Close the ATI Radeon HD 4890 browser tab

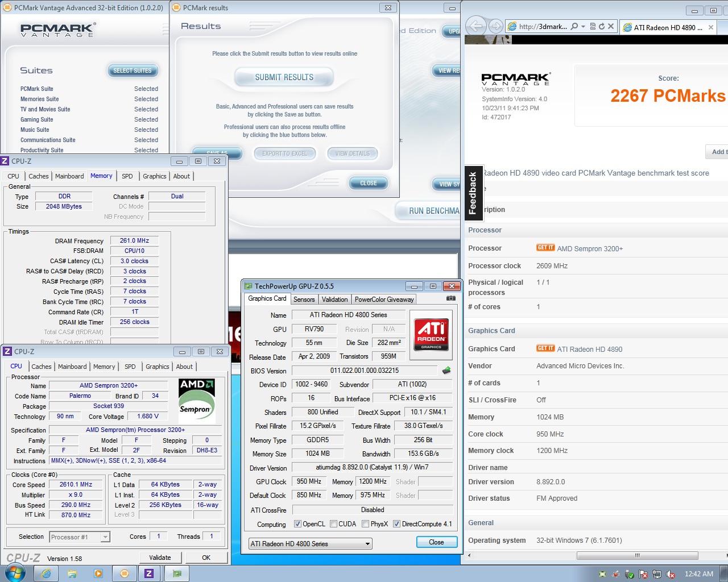point(712,27)
